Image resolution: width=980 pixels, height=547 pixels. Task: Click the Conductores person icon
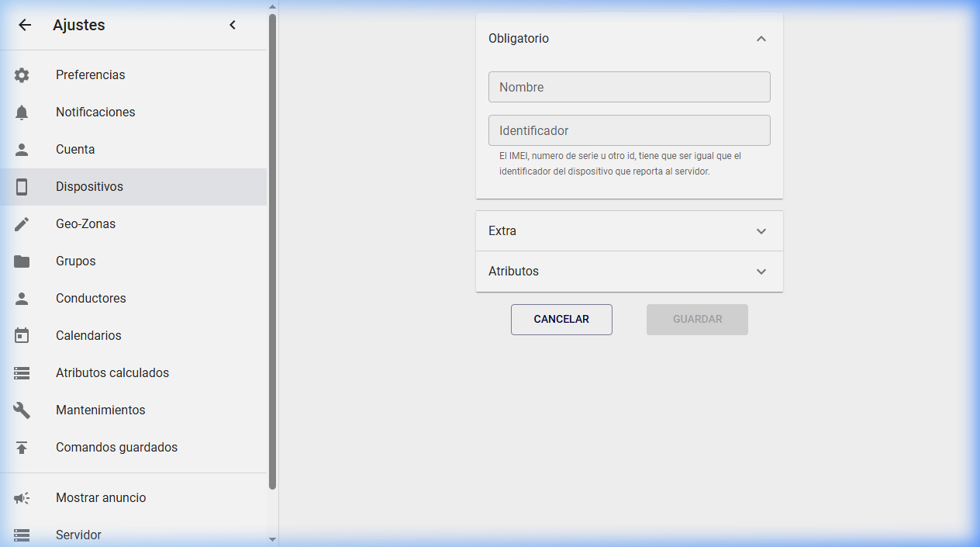[x=22, y=299]
